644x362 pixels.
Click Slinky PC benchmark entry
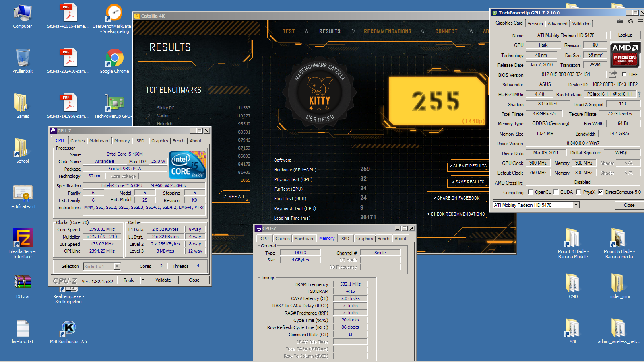coord(166,108)
